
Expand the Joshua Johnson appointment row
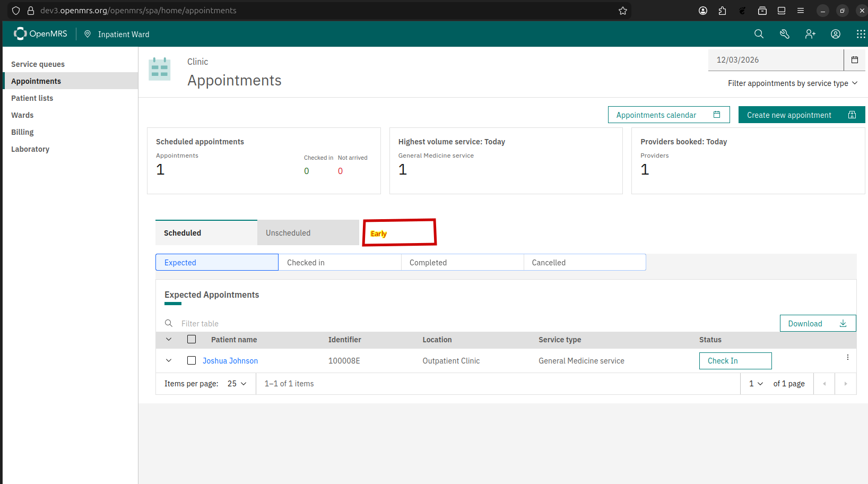(169, 361)
